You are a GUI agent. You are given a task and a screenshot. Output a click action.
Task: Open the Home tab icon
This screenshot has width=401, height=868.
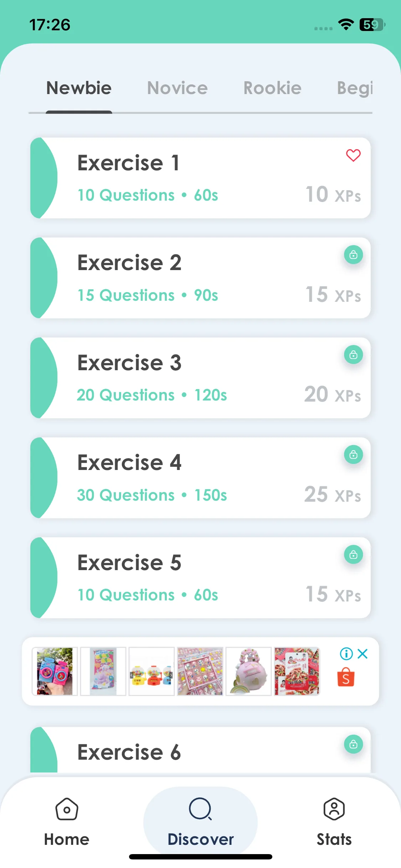(67, 809)
